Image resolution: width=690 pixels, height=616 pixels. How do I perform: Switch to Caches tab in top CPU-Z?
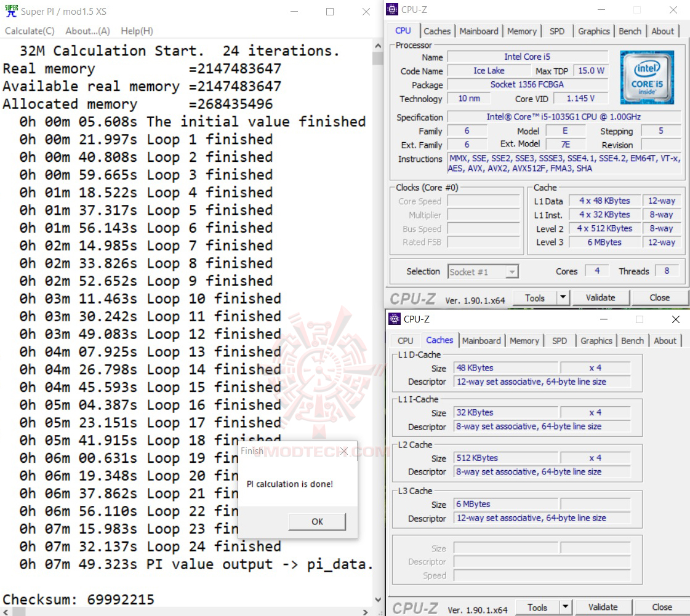[x=437, y=31]
